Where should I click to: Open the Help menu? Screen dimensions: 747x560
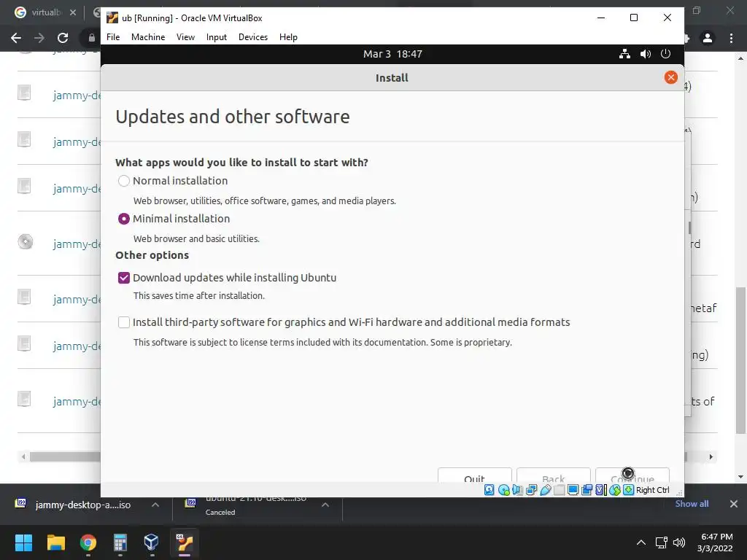pyautogui.click(x=288, y=37)
